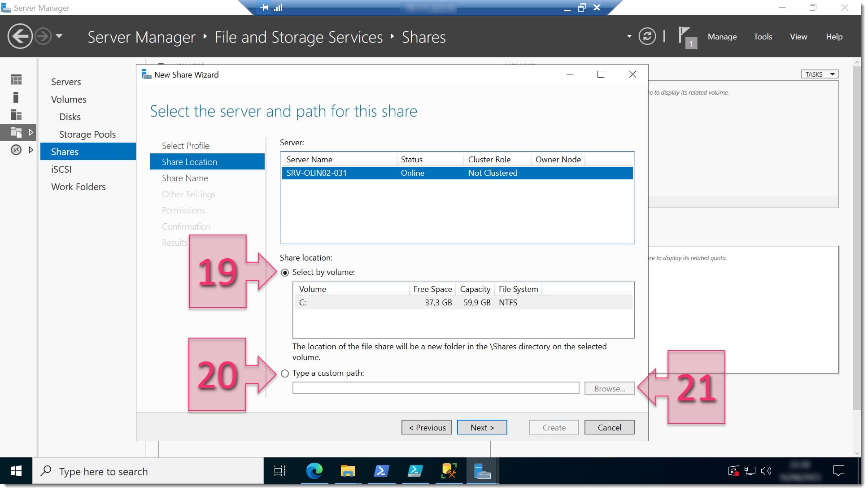The image size is (868, 491).
Task: Select the 'Type a custom path' radio button
Action: coord(285,373)
